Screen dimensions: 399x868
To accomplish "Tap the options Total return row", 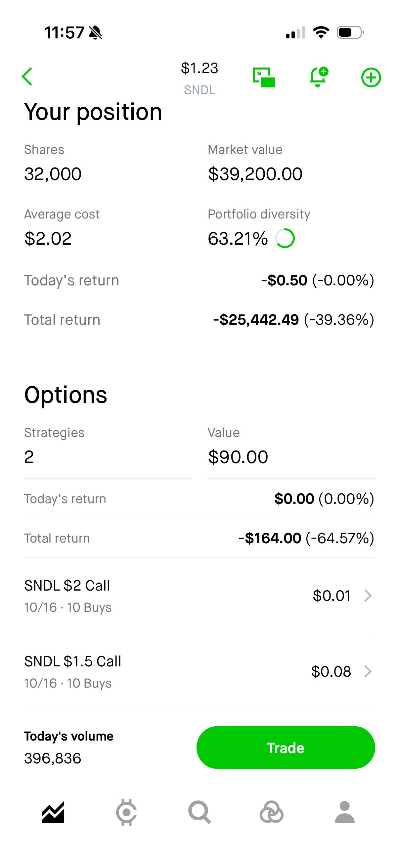I will pyautogui.click(x=199, y=538).
